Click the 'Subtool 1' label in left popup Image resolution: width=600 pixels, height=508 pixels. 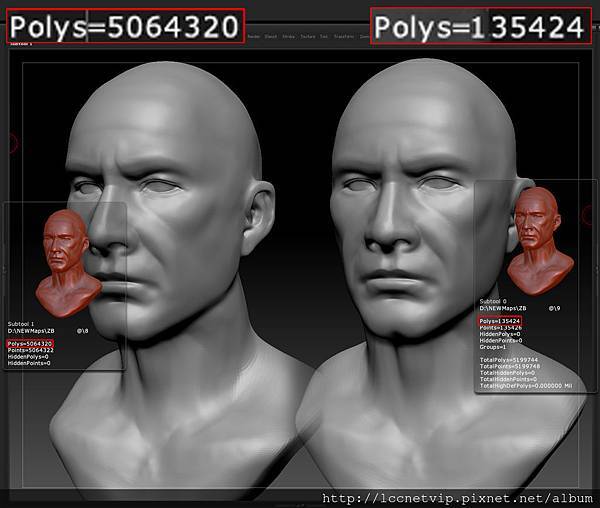[x=21, y=324]
